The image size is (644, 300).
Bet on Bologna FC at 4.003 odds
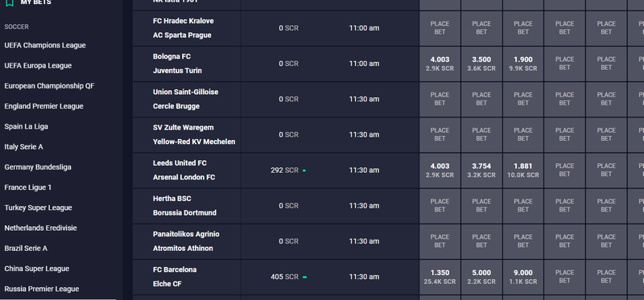440,64
